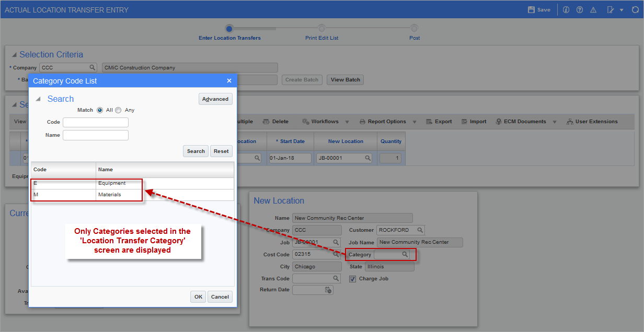Image resolution: width=644 pixels, height=332 pixels.
Task: Select the Equipment category row
Action: 112,183
